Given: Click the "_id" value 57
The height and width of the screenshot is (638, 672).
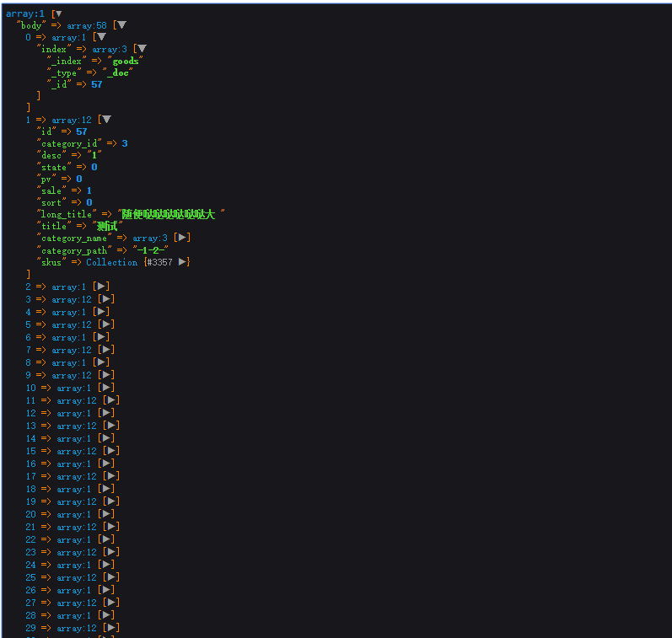Looking at the screenshot, I should (x=97, y=84).
